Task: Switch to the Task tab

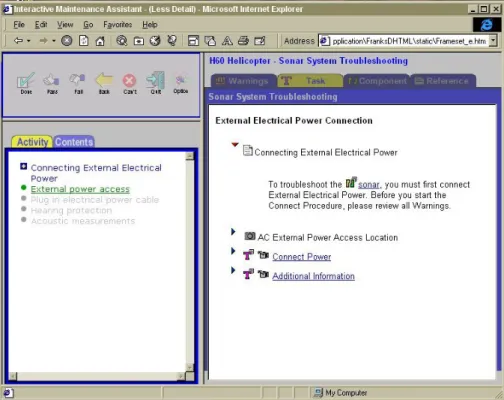Action: 310,81
